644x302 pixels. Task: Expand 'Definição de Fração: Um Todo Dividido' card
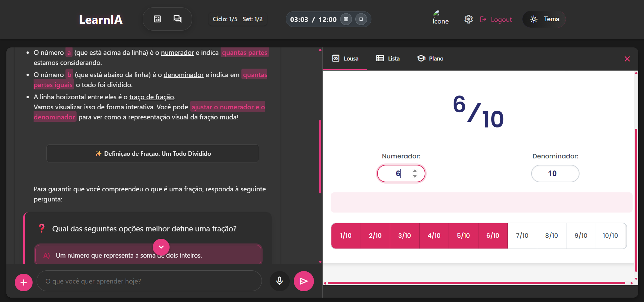coord(153,154)
